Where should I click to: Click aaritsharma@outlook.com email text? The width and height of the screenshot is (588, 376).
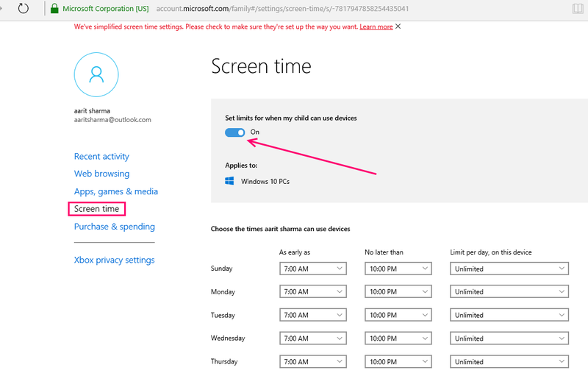(x=112, y=120)
